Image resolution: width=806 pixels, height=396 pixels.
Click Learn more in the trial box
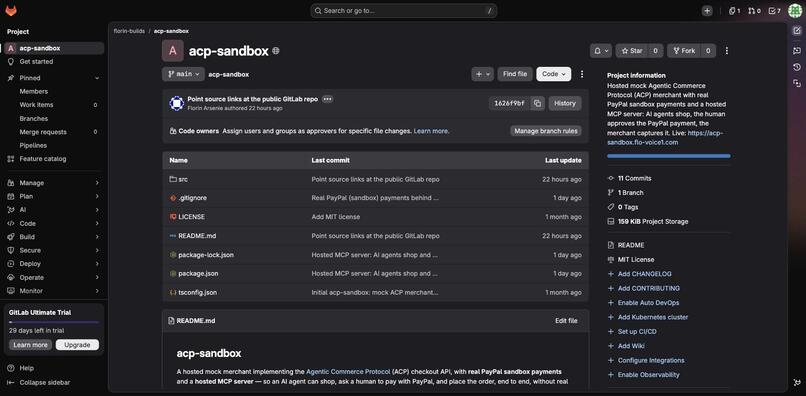[30, 345]
